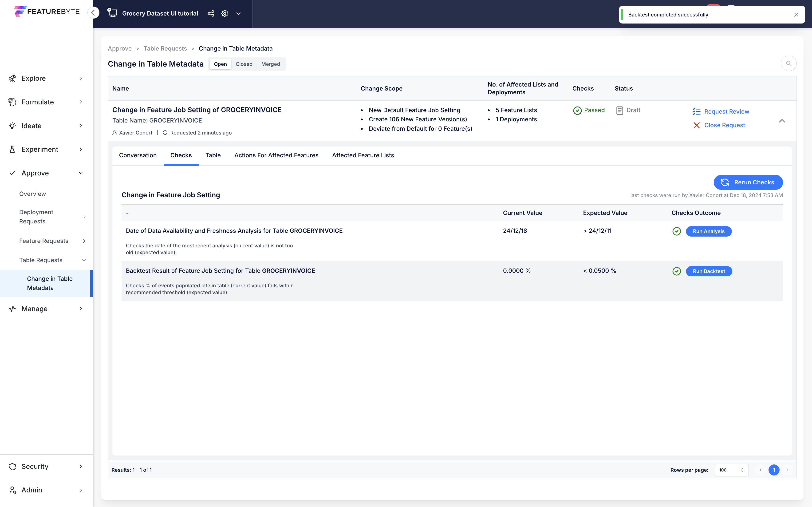Screen dimensions: 812x507
Task: Click the Draft document icon
Action: click(x=620, y=110)
